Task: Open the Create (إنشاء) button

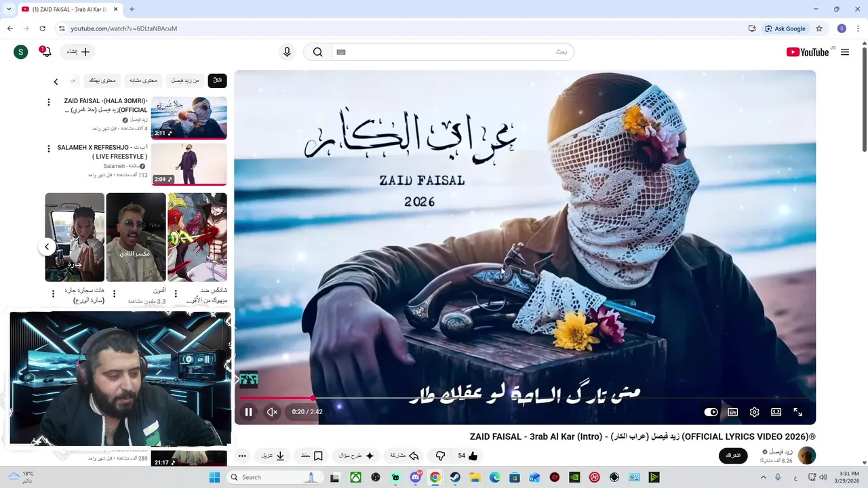Action: point(78,52)
